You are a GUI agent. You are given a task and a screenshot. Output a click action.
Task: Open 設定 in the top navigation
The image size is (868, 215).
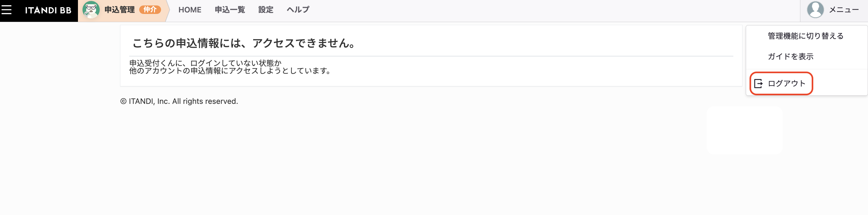tap(266, 10)
